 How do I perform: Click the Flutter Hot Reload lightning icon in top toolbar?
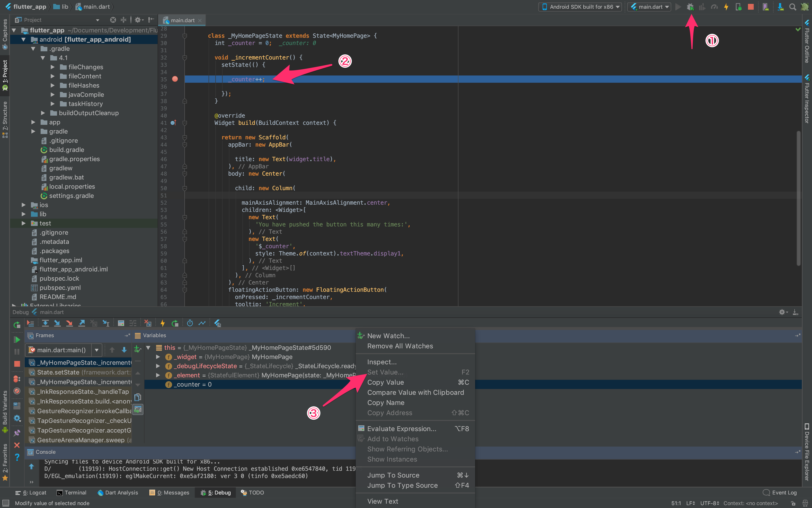726,7
